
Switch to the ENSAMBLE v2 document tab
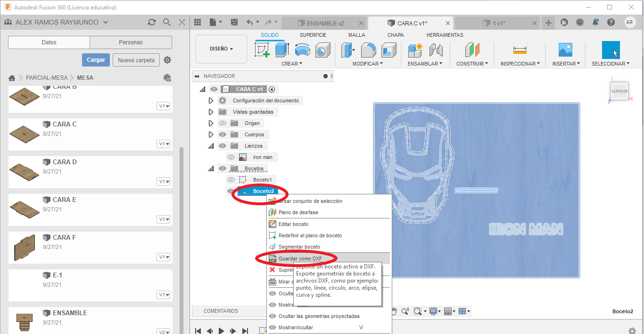point(323,23)
